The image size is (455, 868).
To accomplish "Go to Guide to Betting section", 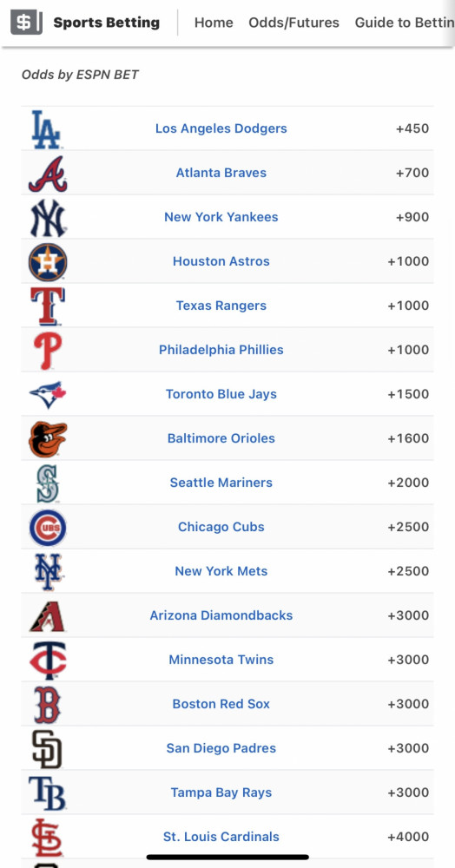I will (405, 23).
